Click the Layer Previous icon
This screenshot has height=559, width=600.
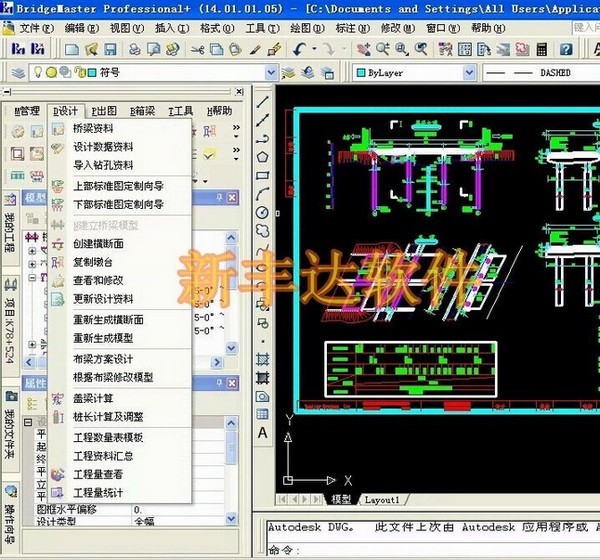(308, 72)
